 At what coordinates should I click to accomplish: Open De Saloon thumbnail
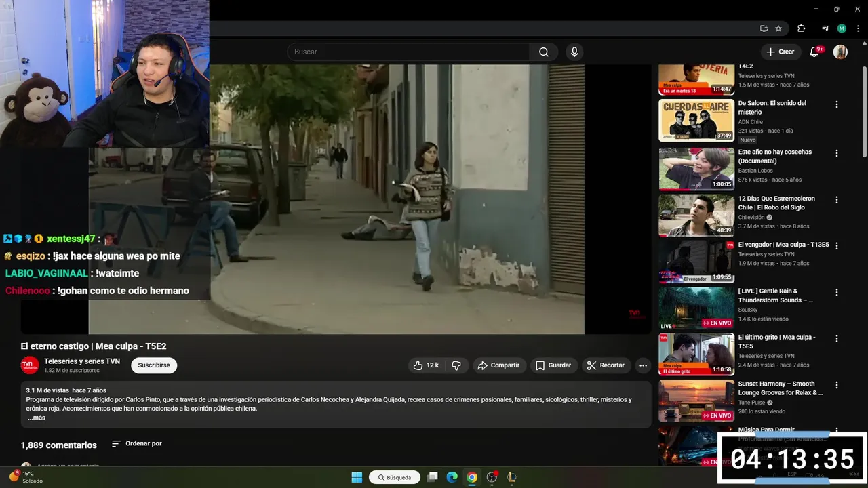click(696, 120)
